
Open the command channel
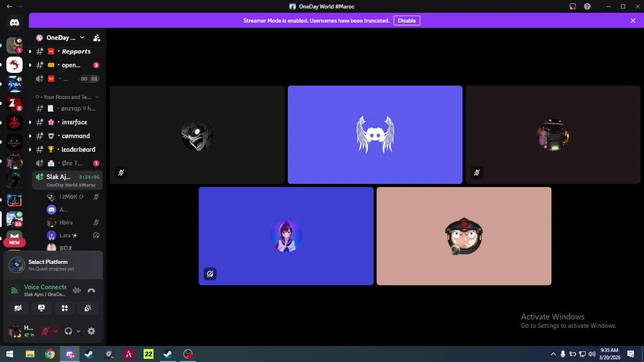pyautogui.click(x=67, y=136)
